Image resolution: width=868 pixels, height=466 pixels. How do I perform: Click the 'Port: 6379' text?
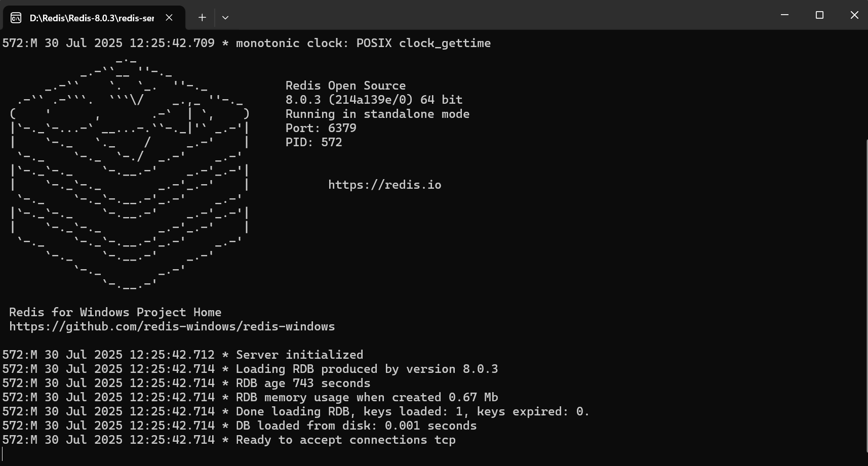coord(320,128)
